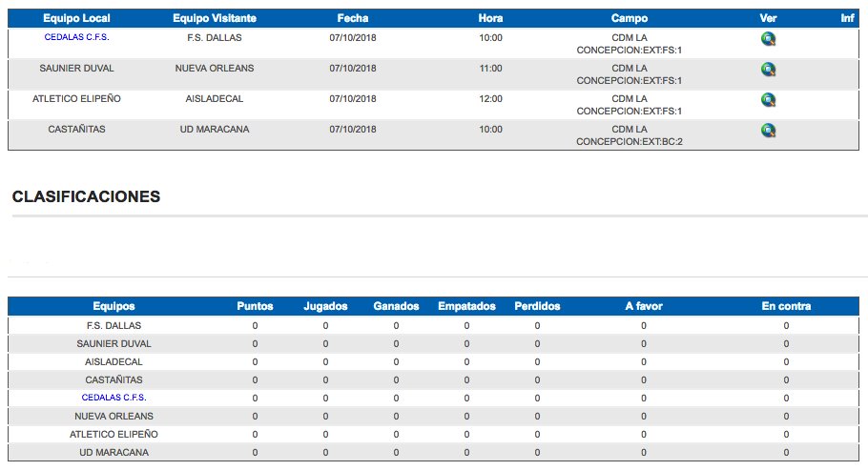The width and height of the screenshot is (868, 471).
Task: Click the Puntos column header
Action: 256,306
